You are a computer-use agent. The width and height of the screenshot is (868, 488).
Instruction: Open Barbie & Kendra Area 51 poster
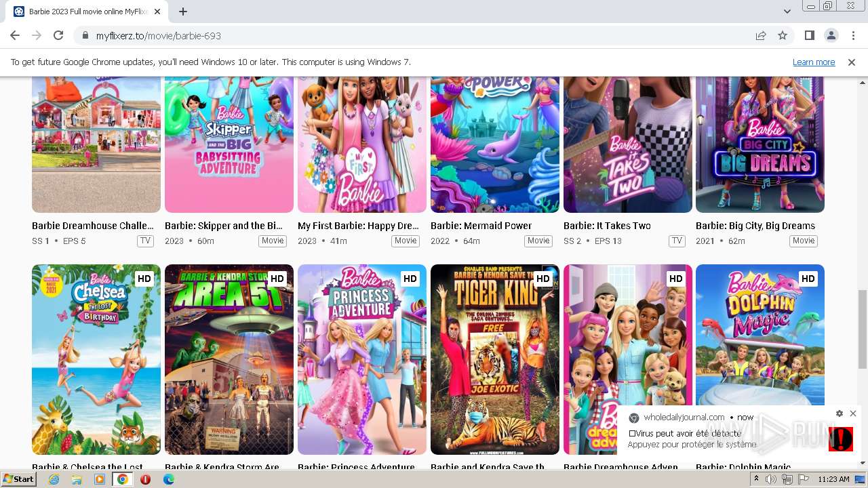click(x=229, y=359)
